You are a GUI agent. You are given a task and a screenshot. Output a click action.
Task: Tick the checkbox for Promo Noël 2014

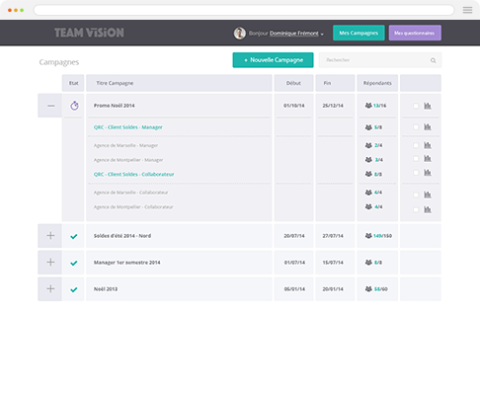pos(416,106)
